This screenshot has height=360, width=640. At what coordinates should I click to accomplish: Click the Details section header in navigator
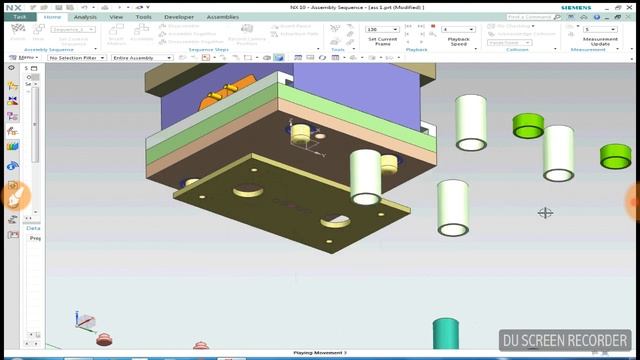click(32, 228)
